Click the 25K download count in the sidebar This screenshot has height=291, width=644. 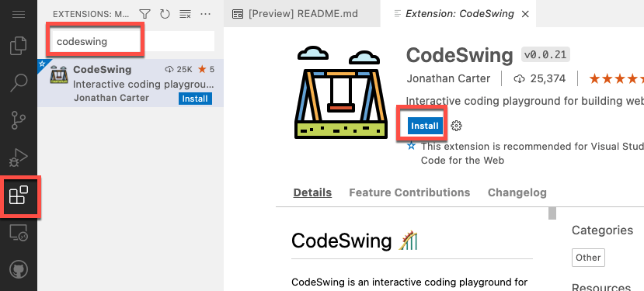tap(179, 69)
